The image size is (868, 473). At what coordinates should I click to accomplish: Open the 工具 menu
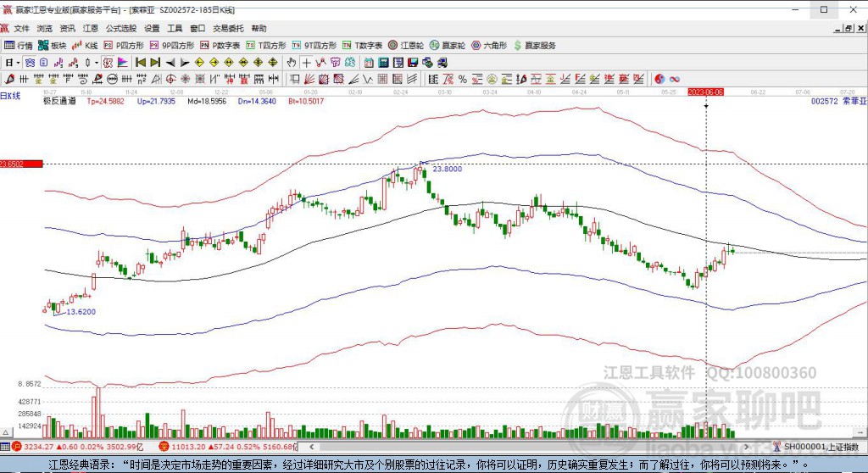[175, 28]
